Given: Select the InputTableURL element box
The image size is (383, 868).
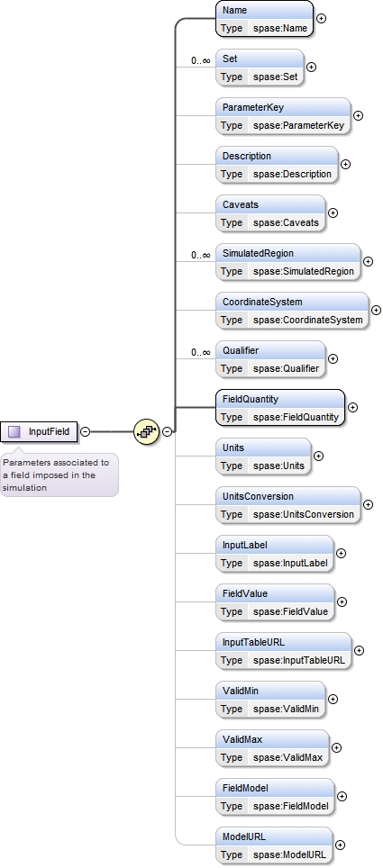Looking at the screenshot, I should (284, 650).
